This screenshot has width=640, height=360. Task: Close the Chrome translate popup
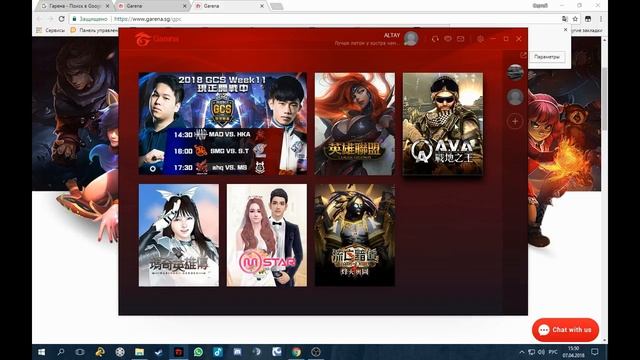tap(565, 30)
